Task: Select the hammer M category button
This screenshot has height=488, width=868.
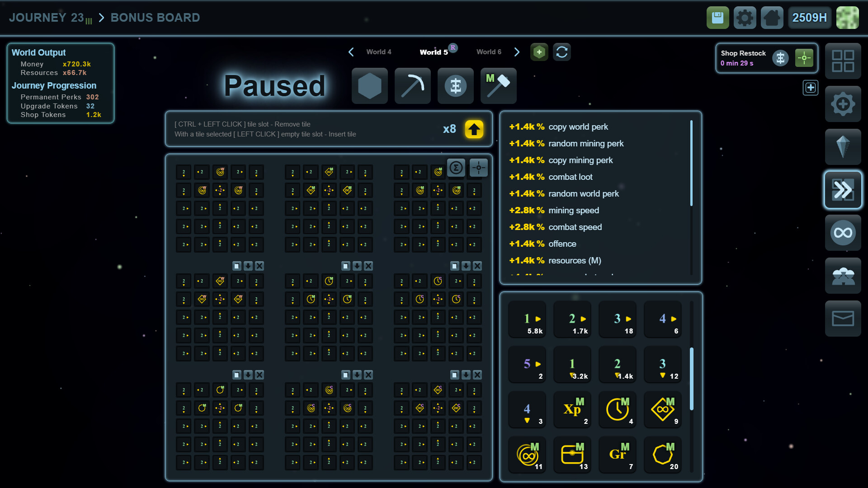Action: pos(498,86)
